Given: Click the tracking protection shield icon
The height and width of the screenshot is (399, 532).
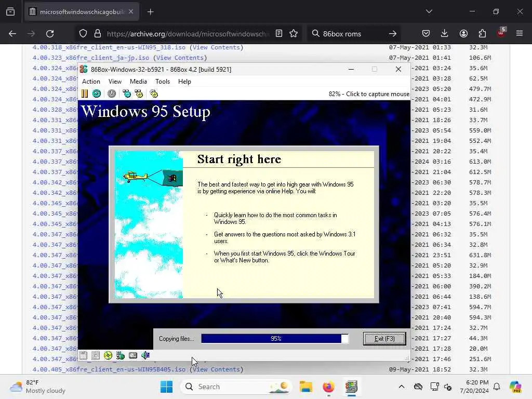Looking at the screenshot, I should pos(83,33).
